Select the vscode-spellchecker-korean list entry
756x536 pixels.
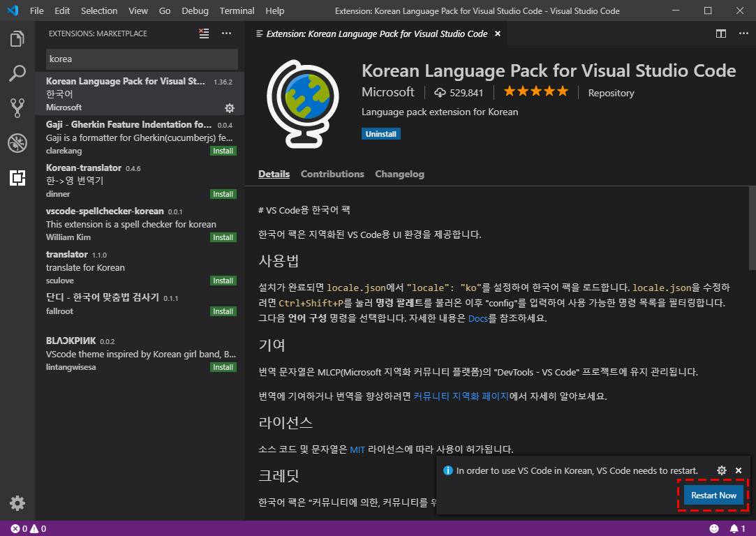pyautogui.click(x=140, y=223)
